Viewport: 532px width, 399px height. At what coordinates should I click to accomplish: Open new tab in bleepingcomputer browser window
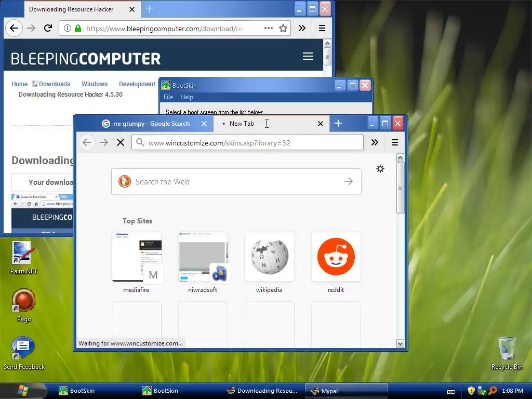150,9
